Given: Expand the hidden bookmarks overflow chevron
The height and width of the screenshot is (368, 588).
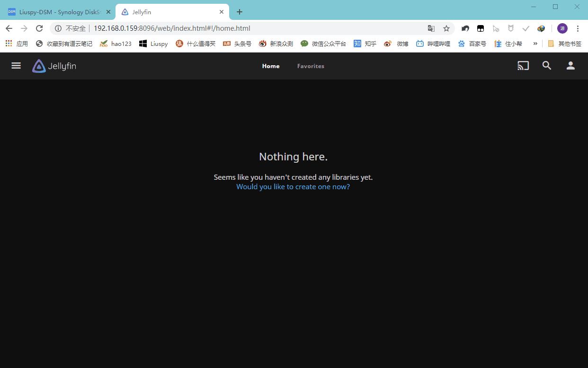Looking at the screenshot, I should coord(535,44).
